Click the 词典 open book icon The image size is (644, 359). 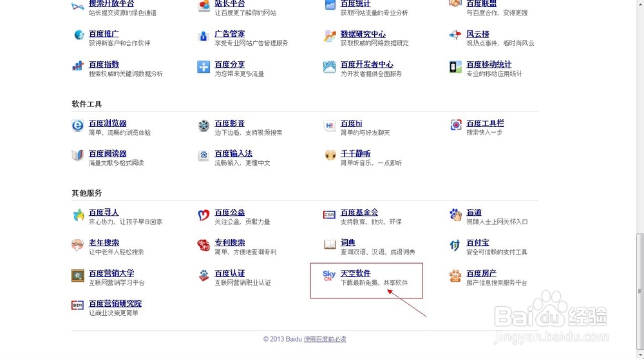[x=329, y=245]
